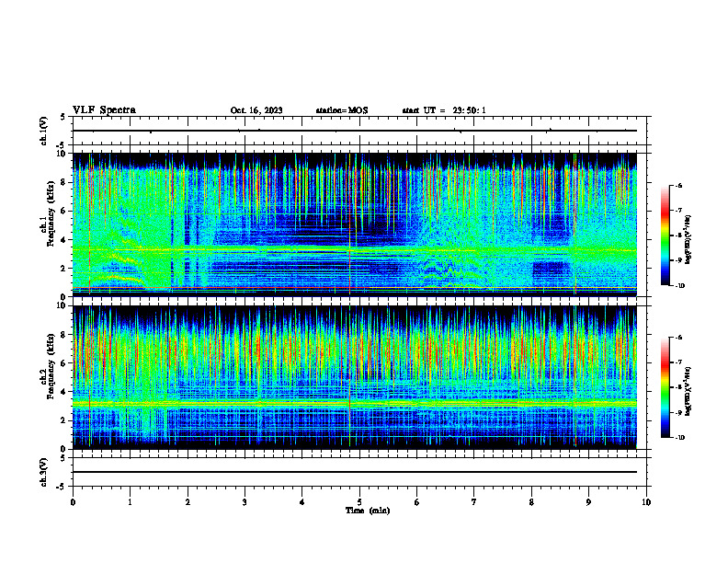Image resolution: width=728 pixels, height=563 pixels.
Task: Click time axis tick label "7"
Action: click(x=474, y=502)
